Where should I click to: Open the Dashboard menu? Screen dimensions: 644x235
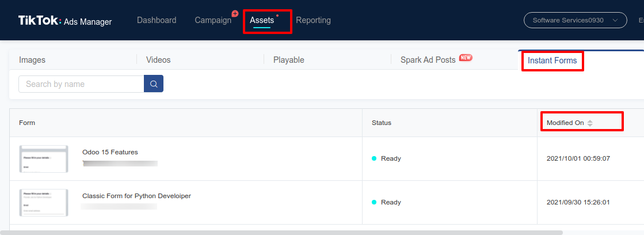coord(157,20)
